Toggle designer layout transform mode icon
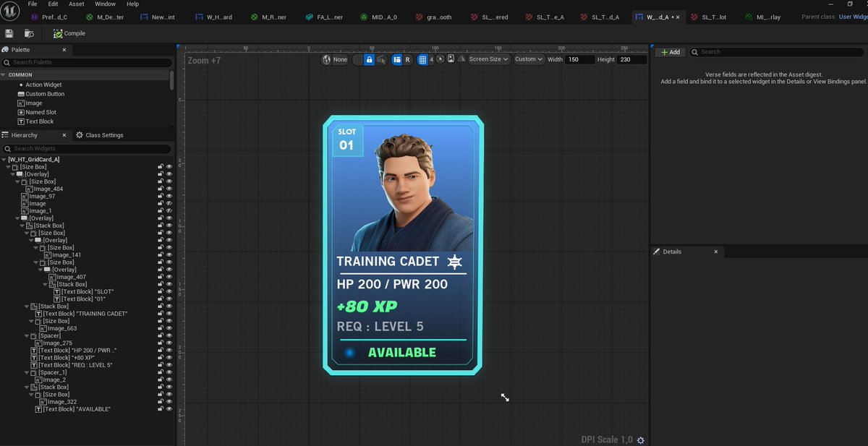Screen dimensions: 868x446 pyautogui.click(x=396, y=59)
